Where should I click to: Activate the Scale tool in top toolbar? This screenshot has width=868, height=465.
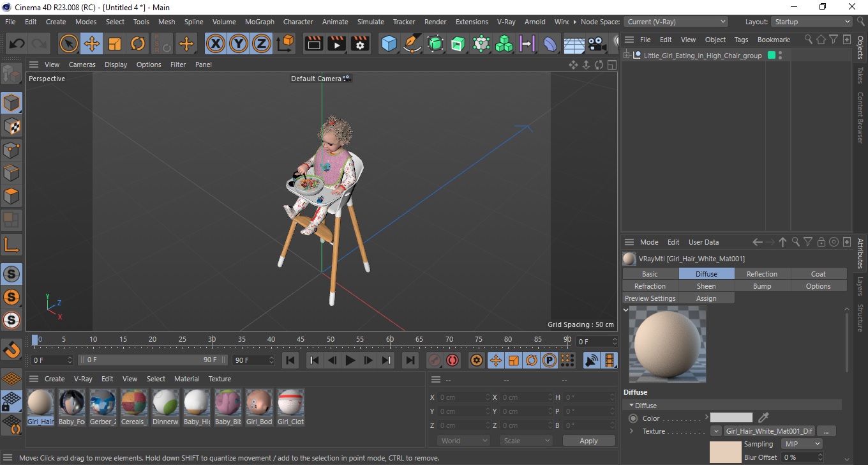click(x=115, y=44)
